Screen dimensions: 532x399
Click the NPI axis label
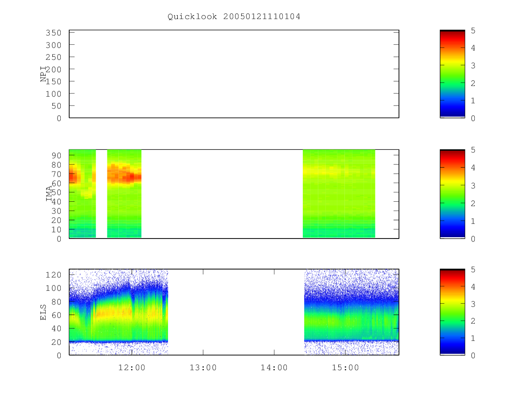[43, 74]
